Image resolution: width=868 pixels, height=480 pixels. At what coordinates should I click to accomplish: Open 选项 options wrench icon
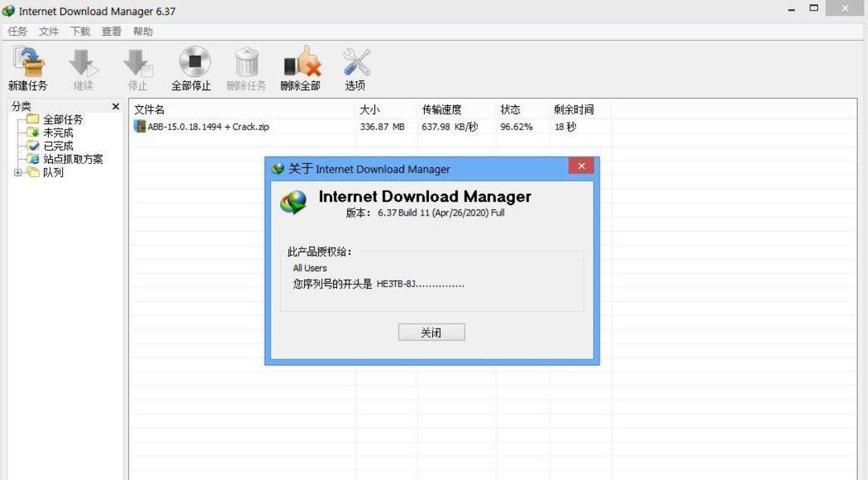click(x=355, y=62)
